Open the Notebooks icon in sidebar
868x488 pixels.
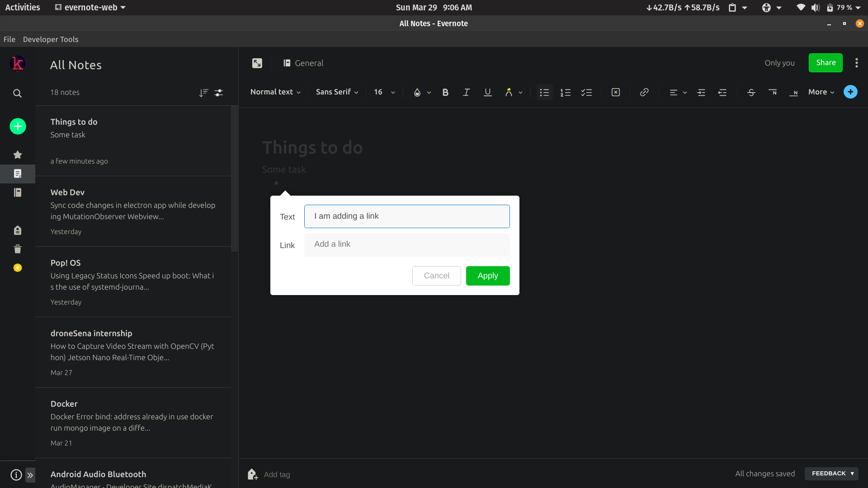(x=18, y=192)
